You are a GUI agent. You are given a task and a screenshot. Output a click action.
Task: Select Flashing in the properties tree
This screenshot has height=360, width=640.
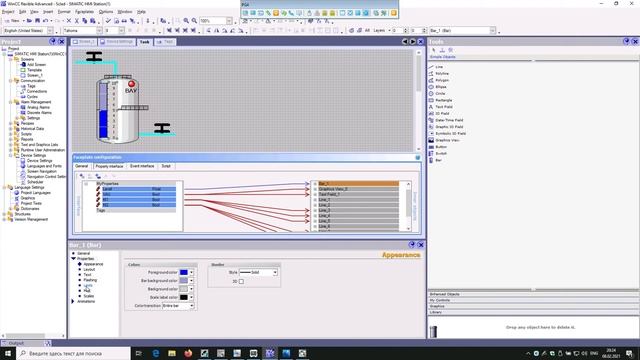tap(90, 280)
